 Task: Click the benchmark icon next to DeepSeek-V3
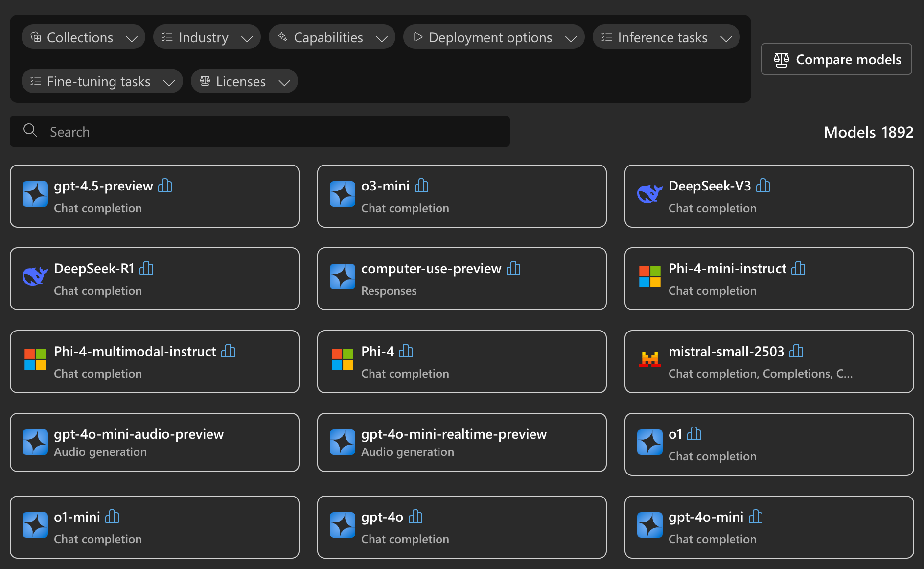tap(763, 186)
